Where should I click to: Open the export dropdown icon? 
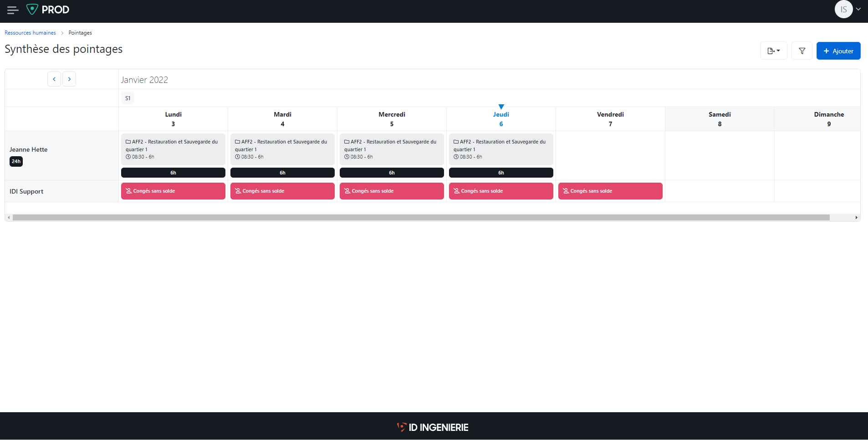[x=773, y=51]
